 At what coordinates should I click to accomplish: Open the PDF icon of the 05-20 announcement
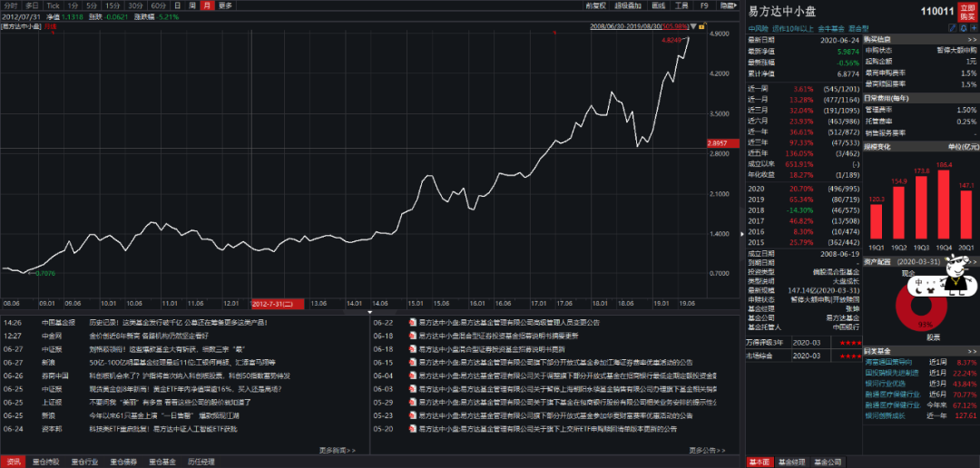point(412,429)
